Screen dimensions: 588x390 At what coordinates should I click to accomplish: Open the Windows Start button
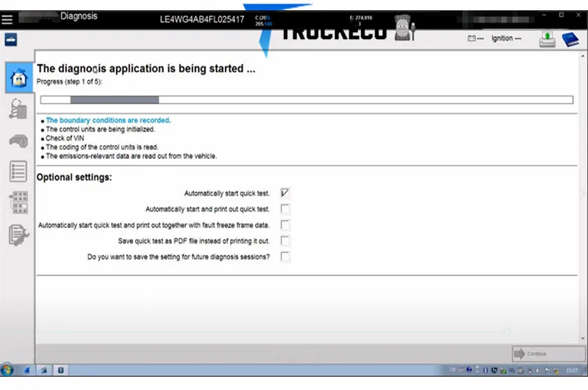[x=7, y=369]
